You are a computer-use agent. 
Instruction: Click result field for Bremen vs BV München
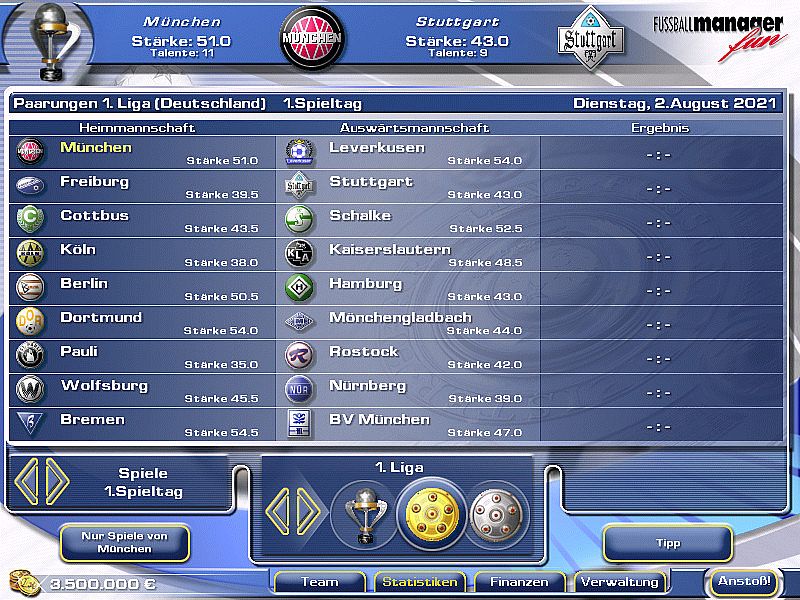[660, 425]
